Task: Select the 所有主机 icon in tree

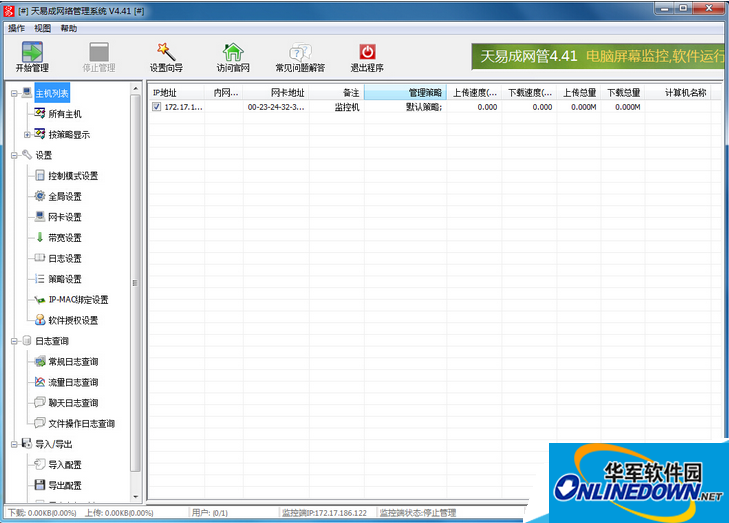Action: (40, 113)
